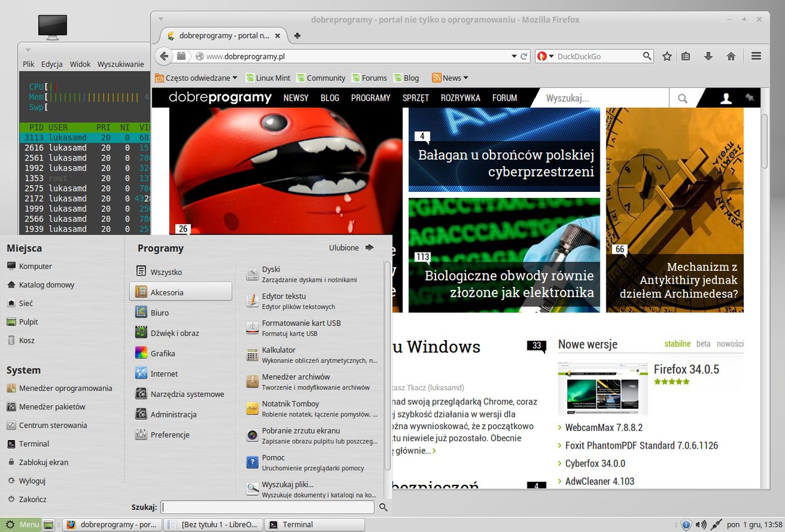Open the user account icon on dobreprogramy
This screenshot has height=532, width=785.
(726, 98)
